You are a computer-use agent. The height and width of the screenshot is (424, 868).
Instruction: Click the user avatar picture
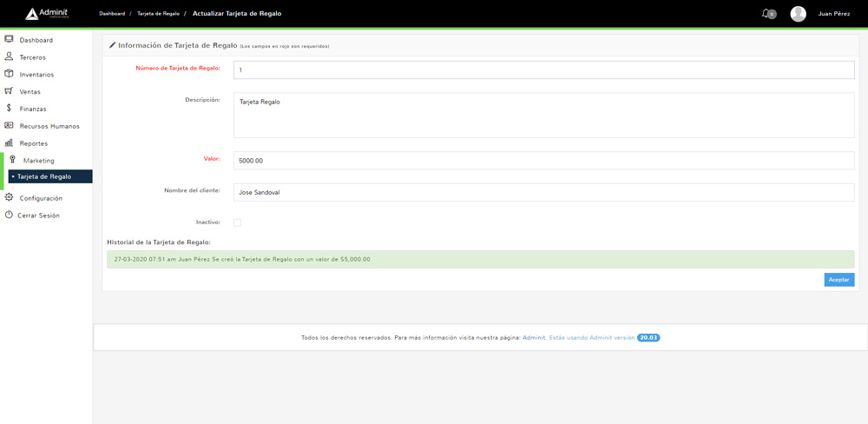(798, 14)
